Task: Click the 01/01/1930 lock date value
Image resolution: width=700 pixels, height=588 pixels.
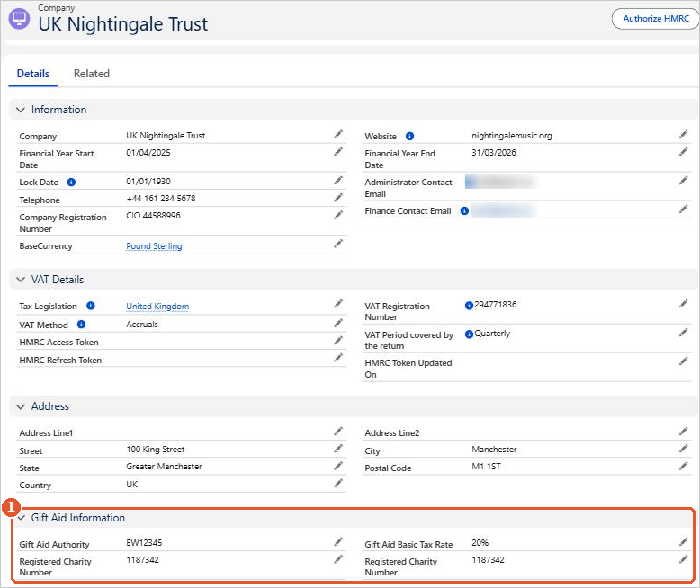Action: pyautogui.click(x=148, y=181)
